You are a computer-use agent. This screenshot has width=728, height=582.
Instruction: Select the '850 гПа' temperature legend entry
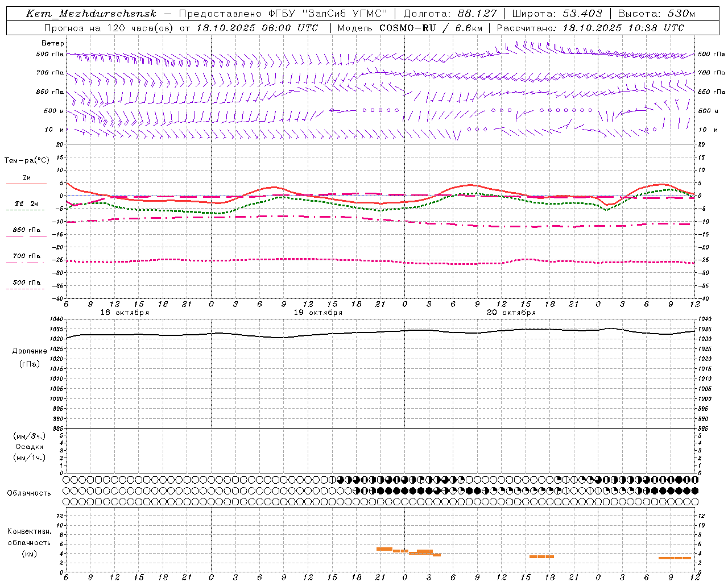pyautogui.click(x=26, y=230)
